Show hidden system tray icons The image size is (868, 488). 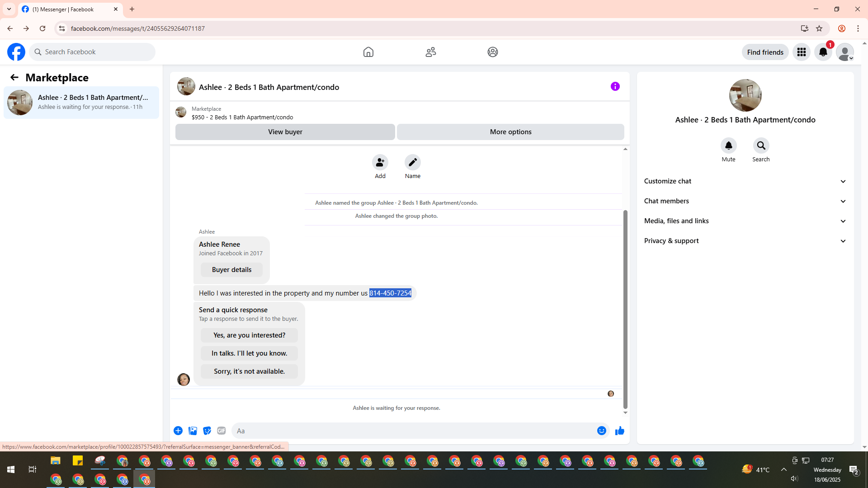click(784, 470)
